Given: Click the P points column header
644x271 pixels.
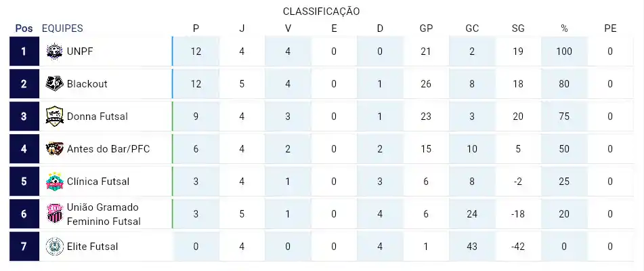Looking at the screenshot, I should [x=196, y=28].
